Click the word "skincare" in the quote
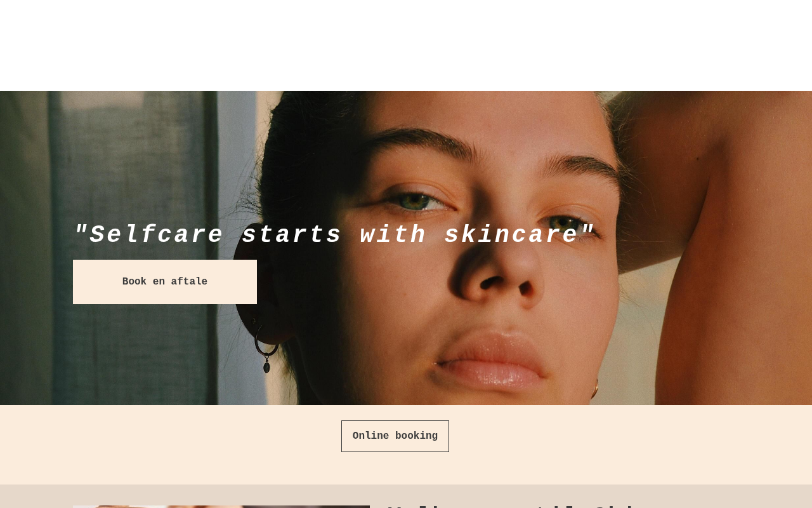812x508 pixels. [512, 235]
